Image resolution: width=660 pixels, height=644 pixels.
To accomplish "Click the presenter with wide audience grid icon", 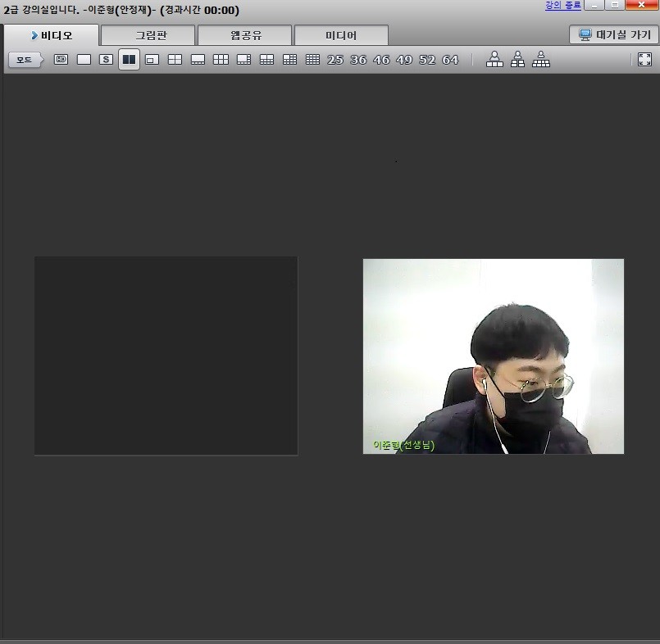I will click(541, 60).
